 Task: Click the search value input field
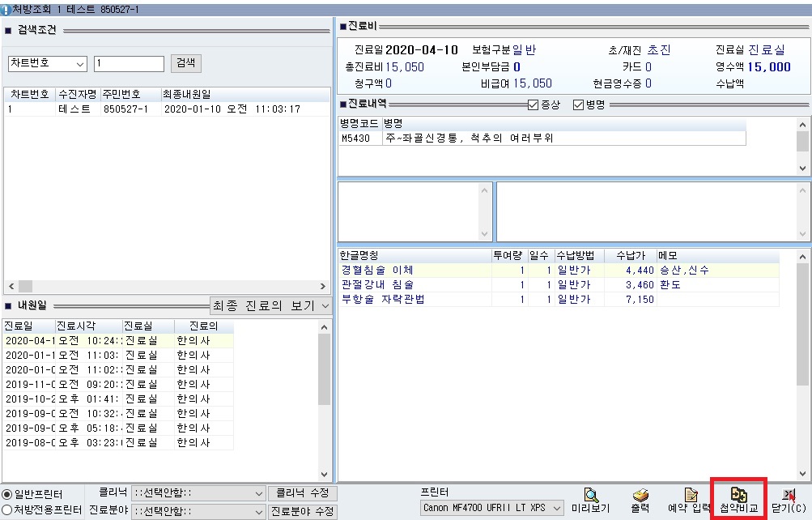pos(129,64)
